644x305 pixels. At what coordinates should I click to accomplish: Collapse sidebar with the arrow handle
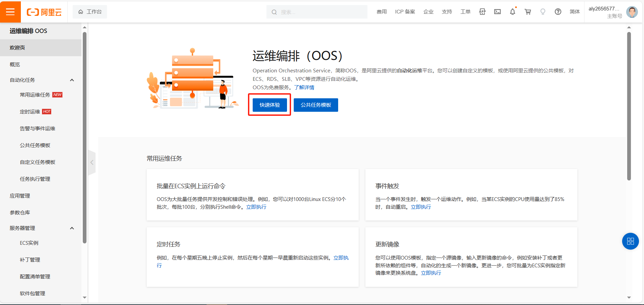92,163
